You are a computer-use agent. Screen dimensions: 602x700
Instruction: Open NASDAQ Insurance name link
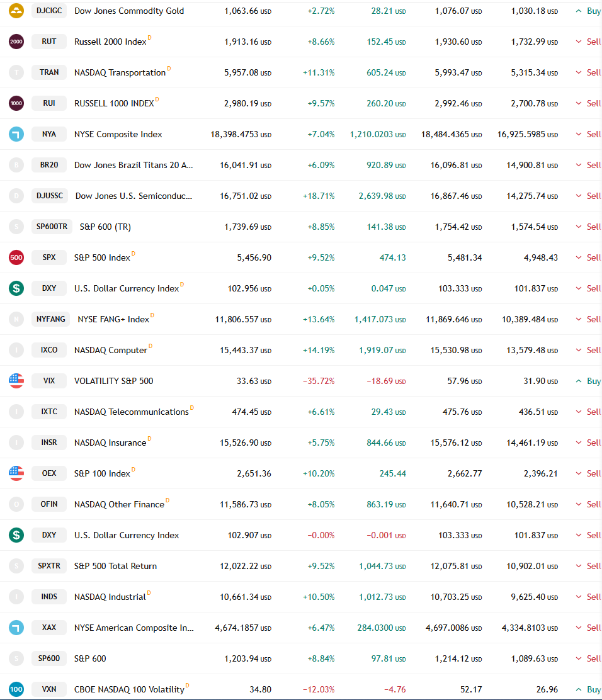(x=110, y=442)
